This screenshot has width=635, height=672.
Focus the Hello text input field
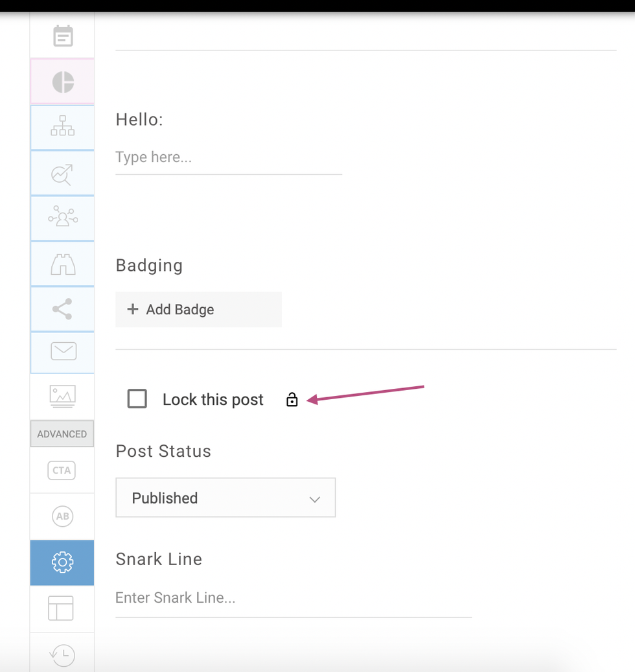coord(228,157)
